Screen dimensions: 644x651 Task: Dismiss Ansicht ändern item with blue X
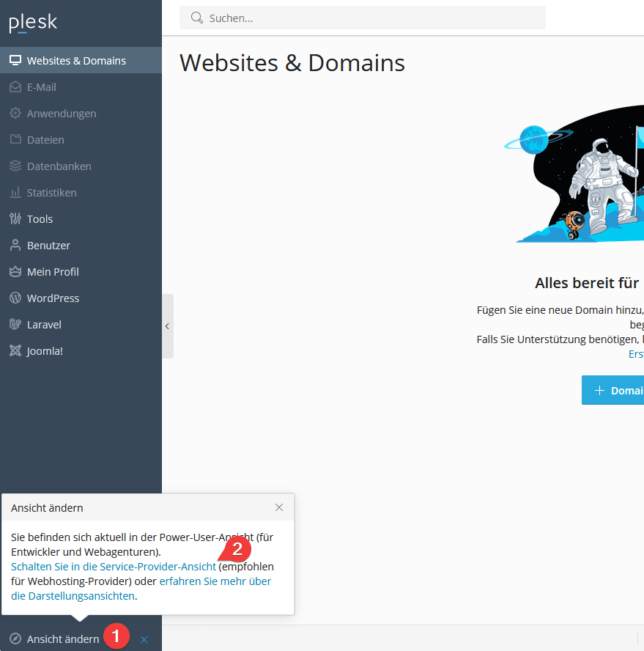[x=144, y=639]
